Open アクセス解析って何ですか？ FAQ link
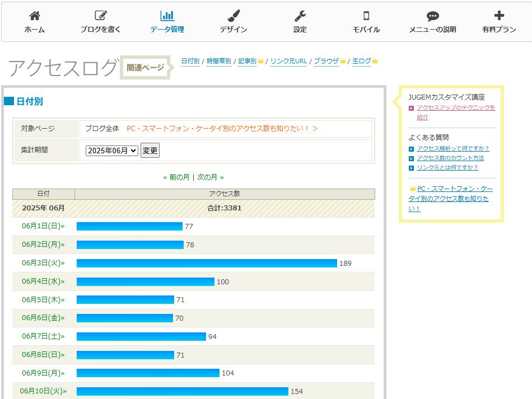This screenshot has width=532, height=399. [452, 149]
